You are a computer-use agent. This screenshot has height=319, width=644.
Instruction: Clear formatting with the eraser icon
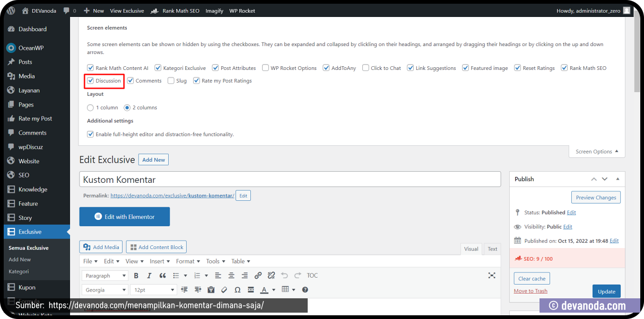pos(224,290)
